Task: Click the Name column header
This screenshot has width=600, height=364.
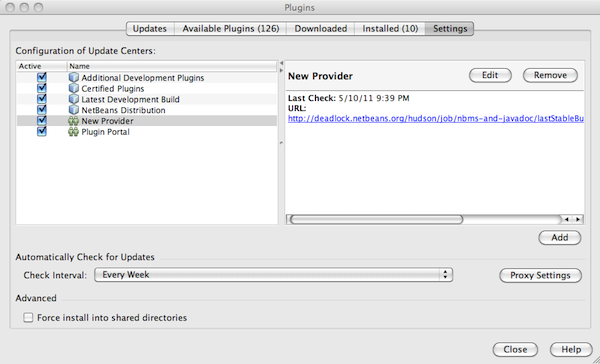Action: (172, 66)
